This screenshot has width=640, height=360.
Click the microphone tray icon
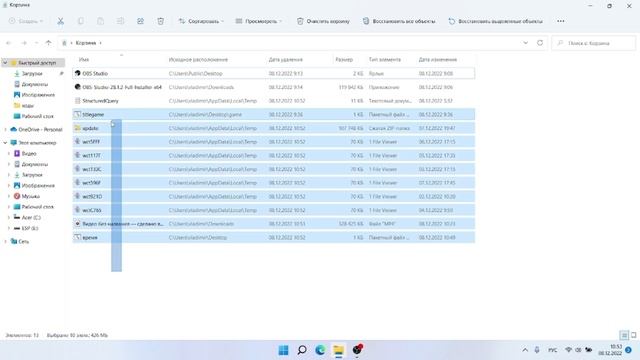537,350
